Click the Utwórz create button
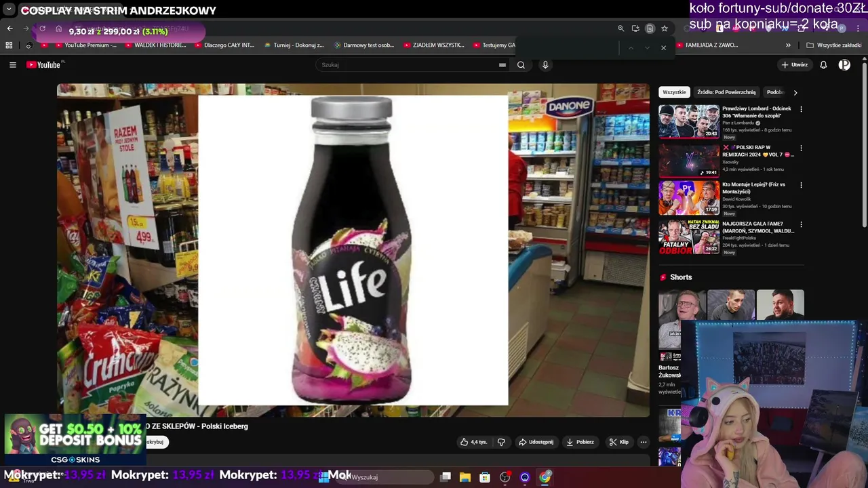 pyautogui.click(x=794, y=65)
